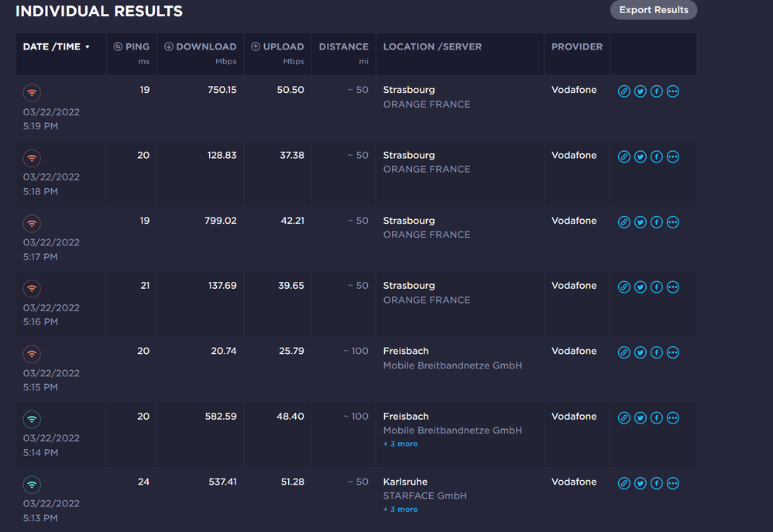Copy link for the 5:13 PM result
Image resolution: width=773 pixels, height=532 pixels.
tap(624, 483)
